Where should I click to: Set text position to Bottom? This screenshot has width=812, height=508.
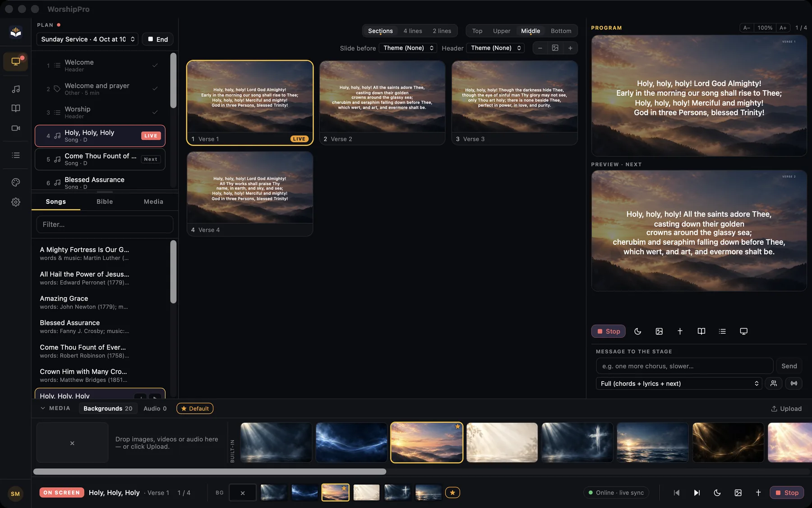(x=561, y=31)
